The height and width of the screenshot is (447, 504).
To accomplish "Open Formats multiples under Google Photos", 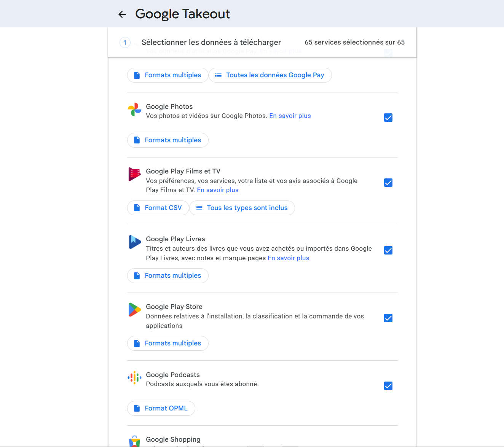I will 168,140.
